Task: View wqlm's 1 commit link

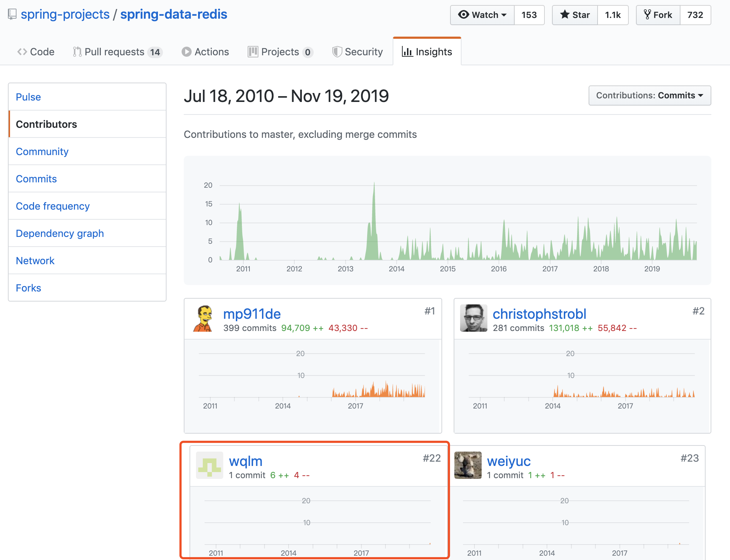Action: coord(247,475)
